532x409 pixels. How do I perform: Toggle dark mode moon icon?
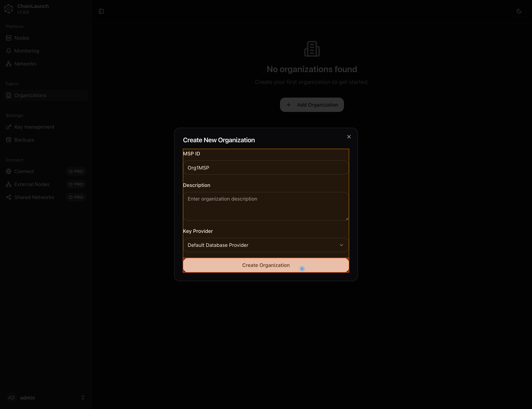(x=519, y=11)
